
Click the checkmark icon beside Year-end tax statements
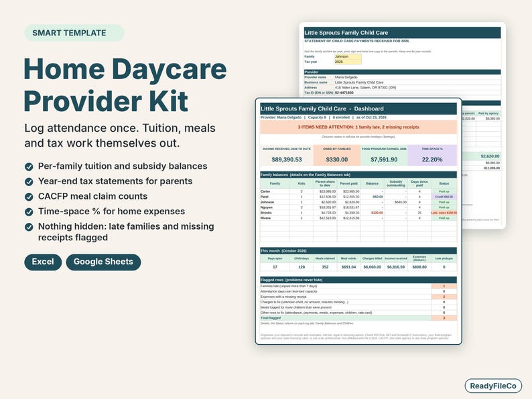point(29,181)
